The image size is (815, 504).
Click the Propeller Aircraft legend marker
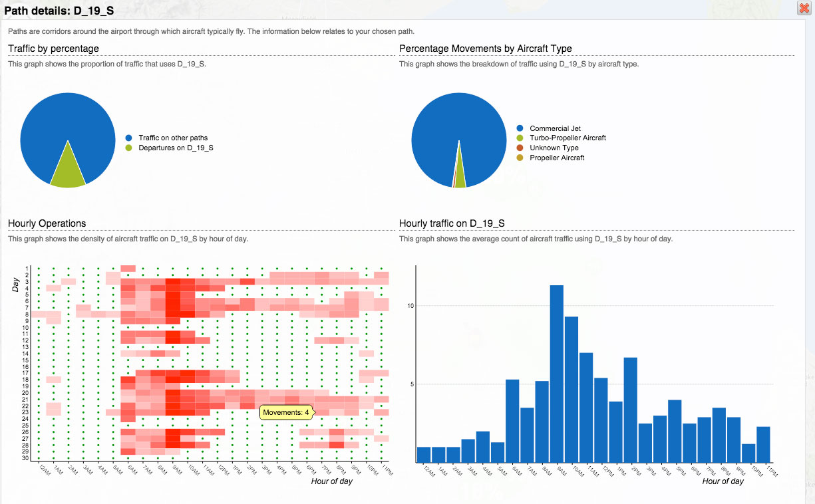(x=520, y=158)
